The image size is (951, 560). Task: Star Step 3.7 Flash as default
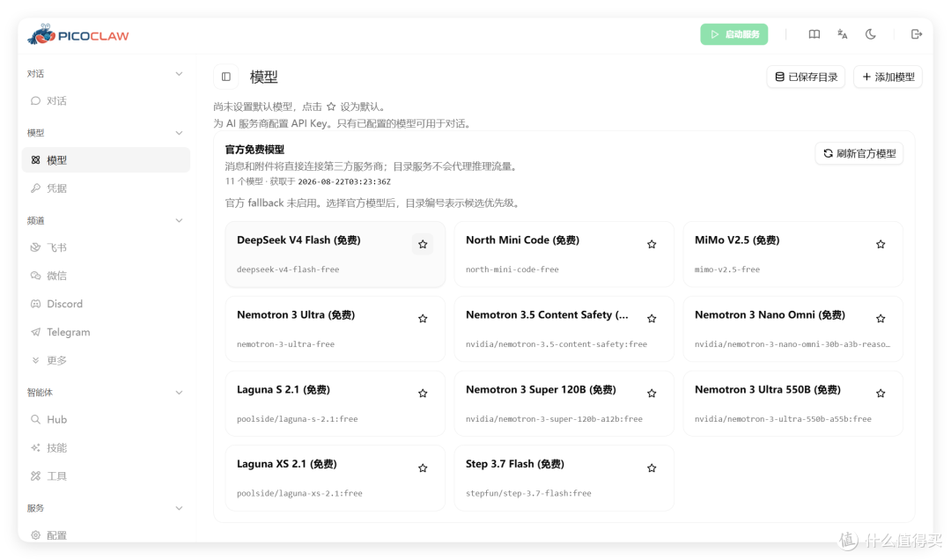click(652, 468)
